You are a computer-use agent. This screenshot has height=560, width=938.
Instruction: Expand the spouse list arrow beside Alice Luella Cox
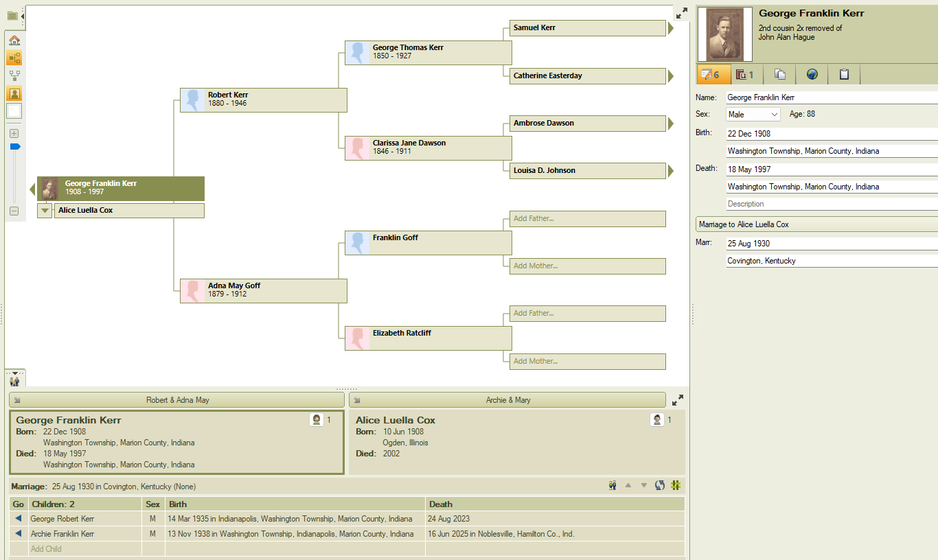point(45,211)
